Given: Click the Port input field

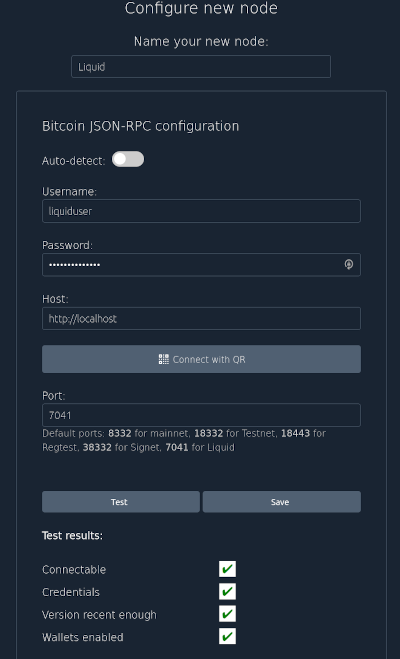Looking at the screenshot, I should coord(201,415).
